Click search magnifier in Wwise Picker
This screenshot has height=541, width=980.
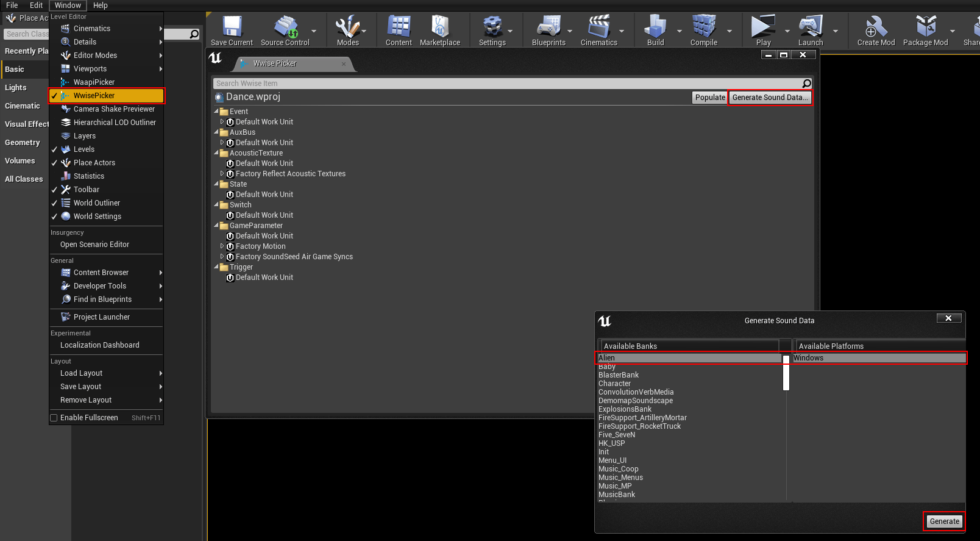(806, 84)
